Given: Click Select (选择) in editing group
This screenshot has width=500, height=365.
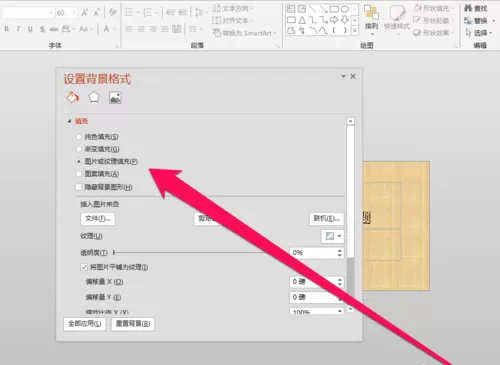Looking at the screenshot, I should coord(479,33).
